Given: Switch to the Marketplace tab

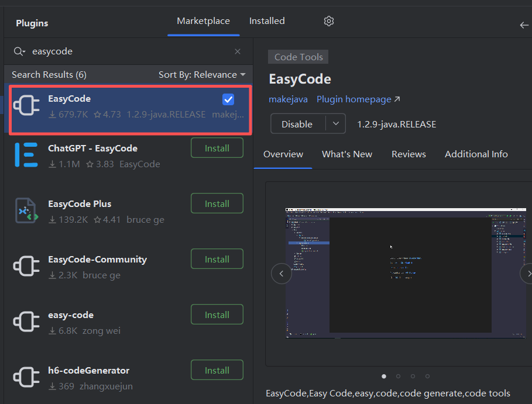Looking at the screenshot, I should tap(203, 21).
